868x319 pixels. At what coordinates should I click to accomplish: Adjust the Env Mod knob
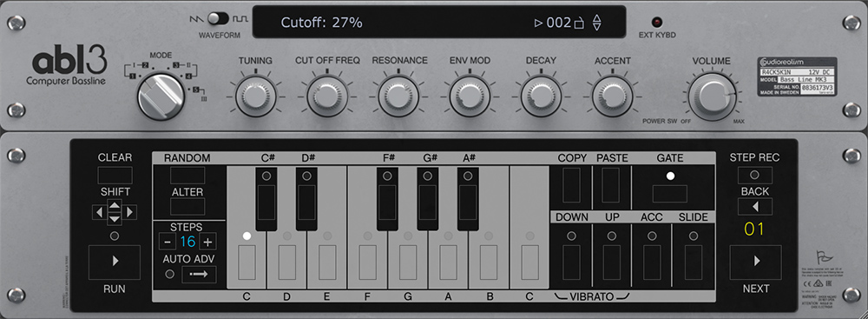point(470,96)
